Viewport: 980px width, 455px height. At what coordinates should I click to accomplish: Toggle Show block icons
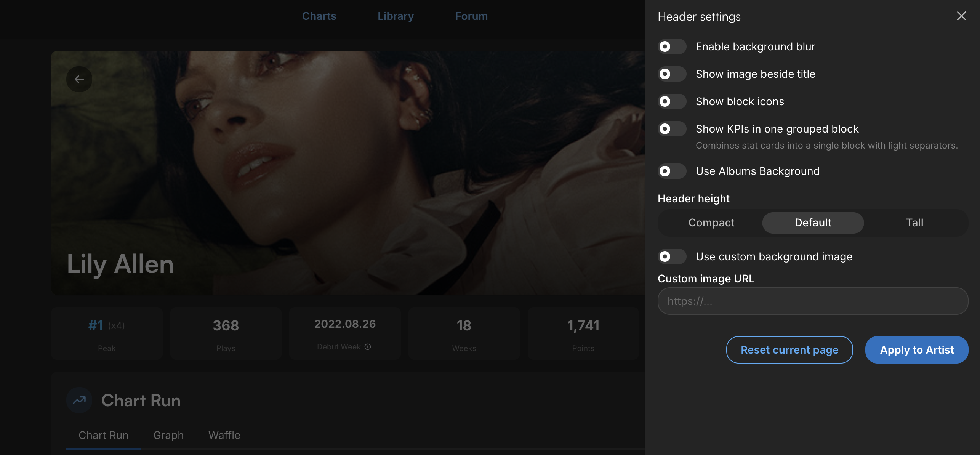coord(672,101)
